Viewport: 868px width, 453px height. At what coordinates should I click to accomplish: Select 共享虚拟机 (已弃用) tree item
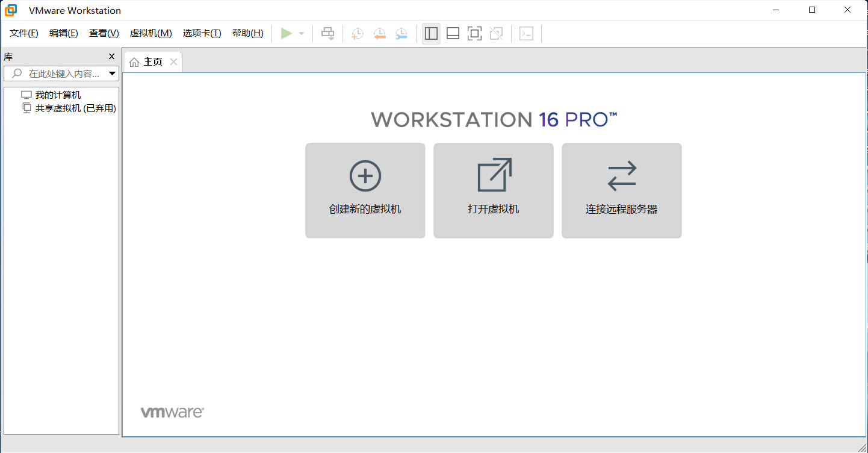click(x=75, y=108)
